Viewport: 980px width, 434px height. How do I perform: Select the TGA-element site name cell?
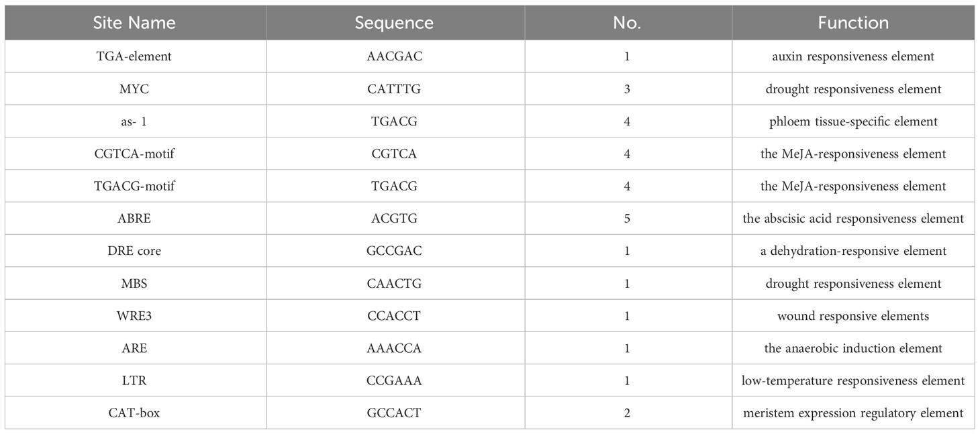coord(134,56)
